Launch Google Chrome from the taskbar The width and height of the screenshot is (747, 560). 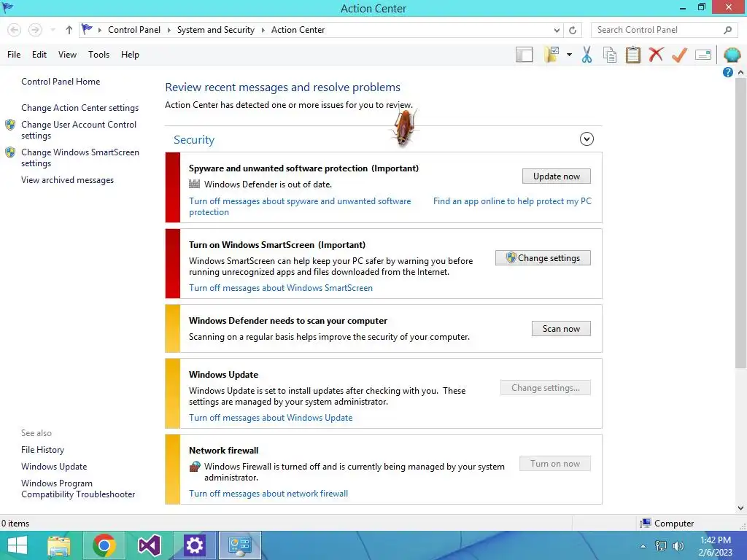pyautogui.click(x=104, y=545)
